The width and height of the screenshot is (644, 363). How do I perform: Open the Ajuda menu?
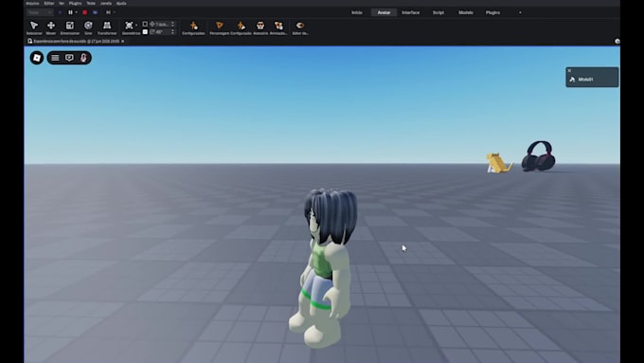121,3
